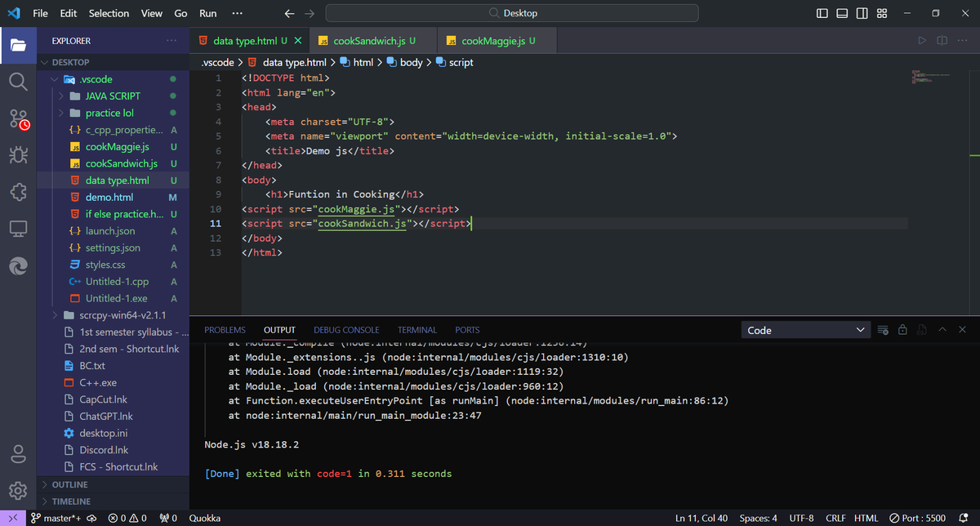The image size is (980, 526).
Task: Click ports forwarded indicator showing 0
Action: pyautogui.click(x=168, y=518)
